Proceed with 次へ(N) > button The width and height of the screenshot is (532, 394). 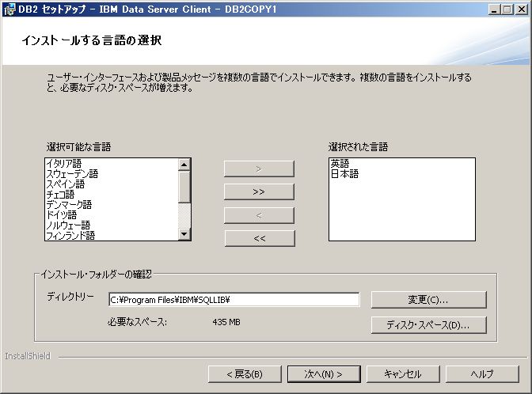pyautogui.click(x=324, y=374)
